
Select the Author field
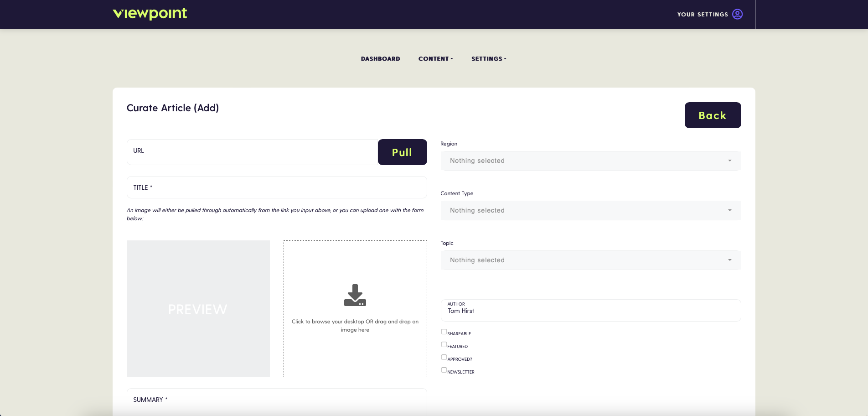(591, 310)
